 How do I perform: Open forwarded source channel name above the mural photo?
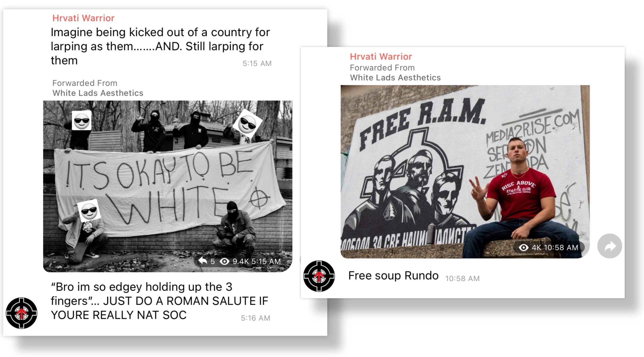pyautogui.click(x=395, y=77)
